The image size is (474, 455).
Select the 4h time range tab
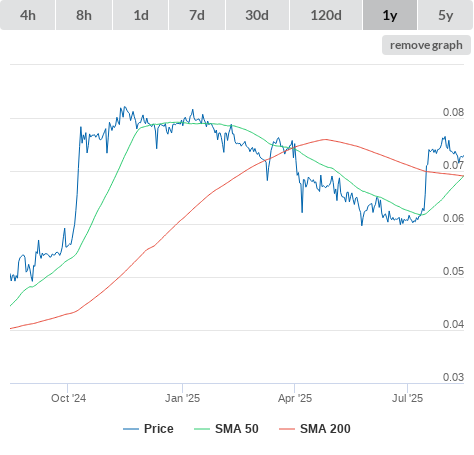28,15
